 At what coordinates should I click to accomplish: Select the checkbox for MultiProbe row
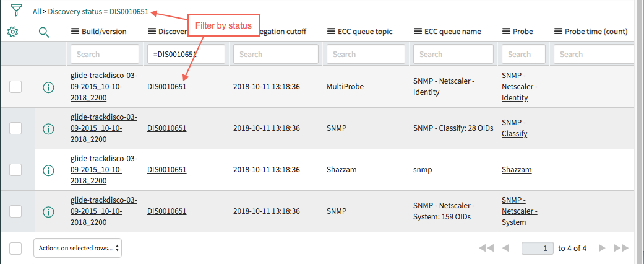pyautogui.click(x=15, y=87)
